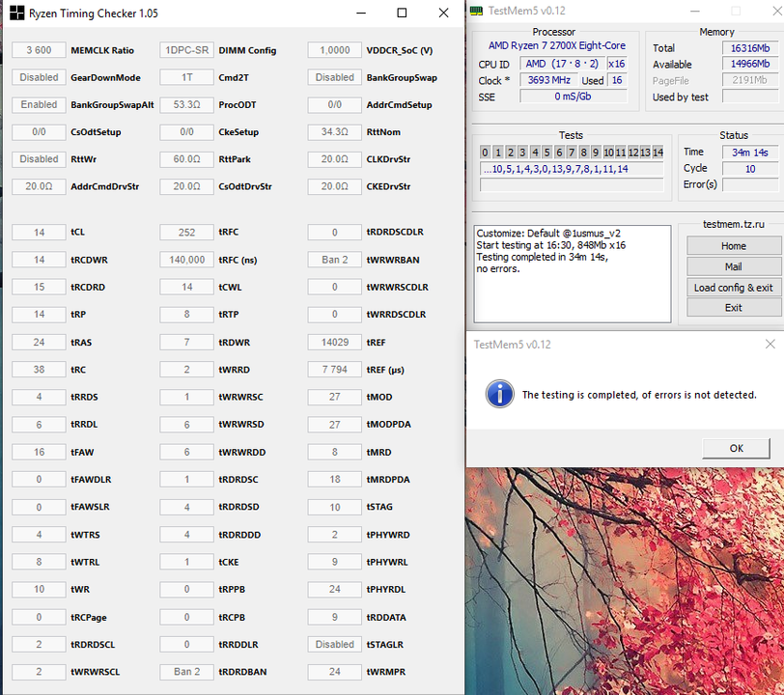This screenshot has height=695, width=784.
Task: Click the Cycle count value 10
Action: pos(750,169)
